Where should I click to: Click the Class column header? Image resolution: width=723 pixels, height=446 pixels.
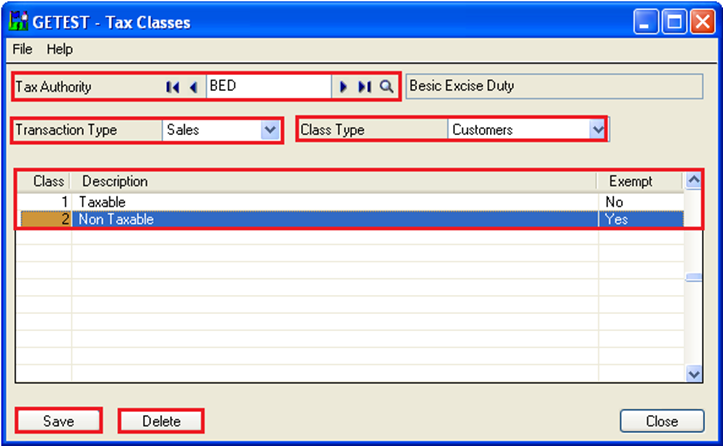click(x=44, y=181)
